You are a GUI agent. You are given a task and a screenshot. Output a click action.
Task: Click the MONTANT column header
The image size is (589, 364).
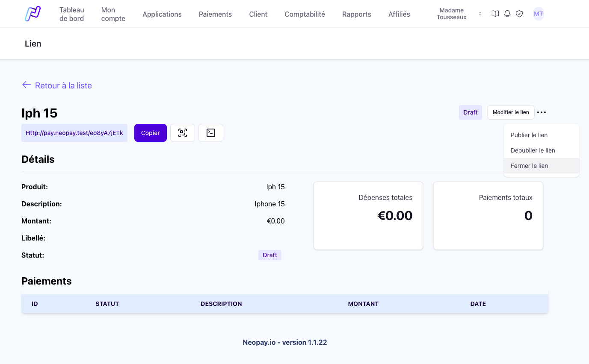point(363,304)
